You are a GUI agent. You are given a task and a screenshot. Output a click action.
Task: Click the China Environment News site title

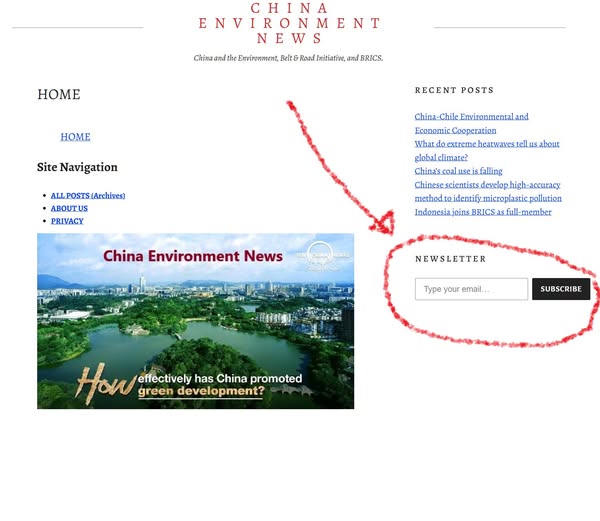coord(289,23)
